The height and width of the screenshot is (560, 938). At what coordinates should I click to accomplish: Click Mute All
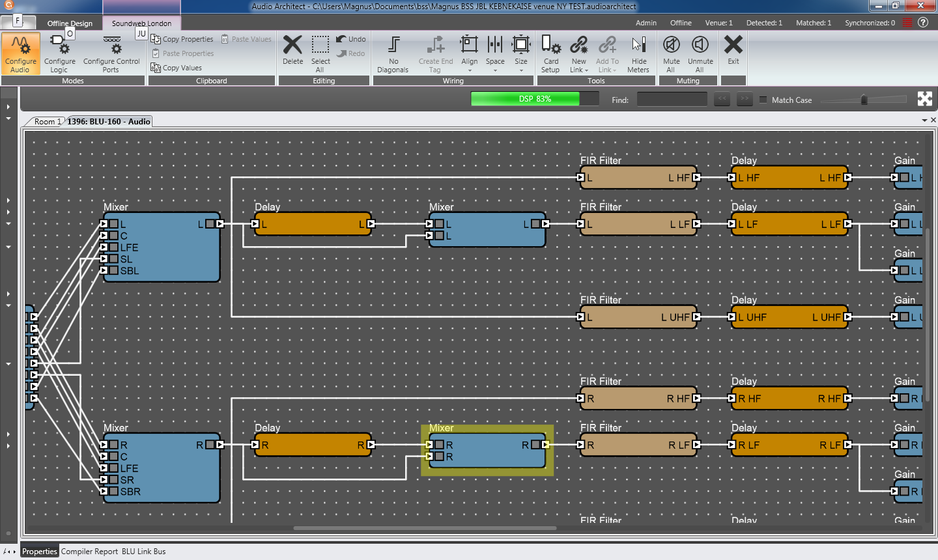coord(671,53)
